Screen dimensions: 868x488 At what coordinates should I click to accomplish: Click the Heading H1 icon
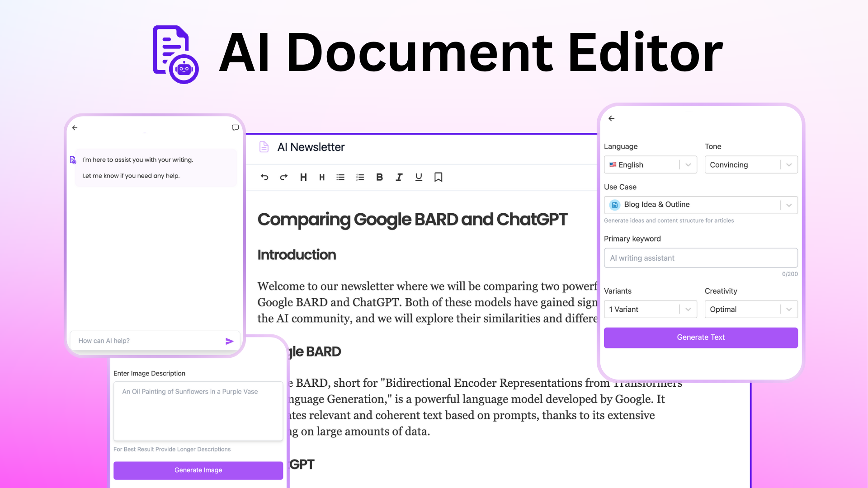[303, 177]
